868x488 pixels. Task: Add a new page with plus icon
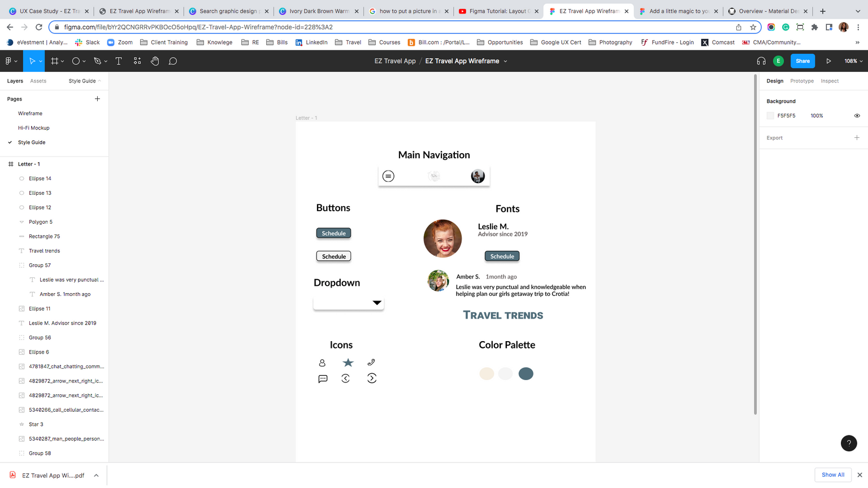(97, 99)
